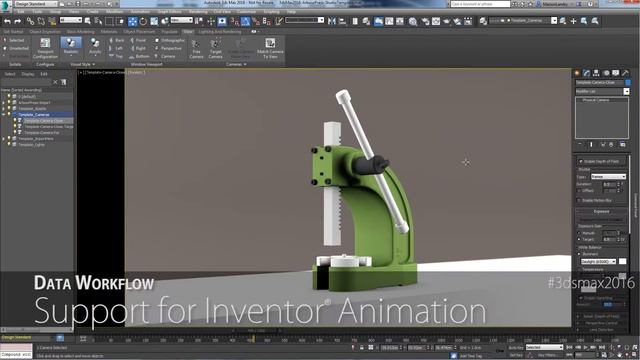Click the Redo arrow icon
This screenshot has height=360, width=640.
point(18,21)
